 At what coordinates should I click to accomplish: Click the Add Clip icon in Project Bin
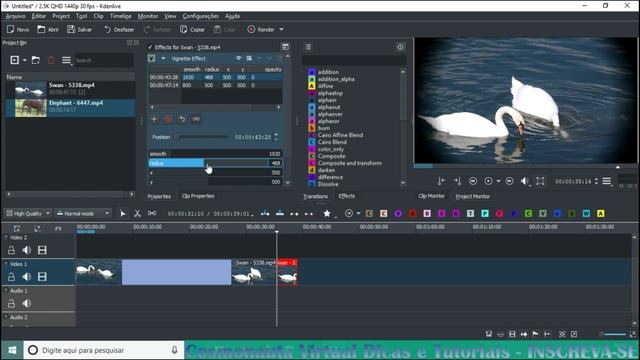(x=15, y=60)
